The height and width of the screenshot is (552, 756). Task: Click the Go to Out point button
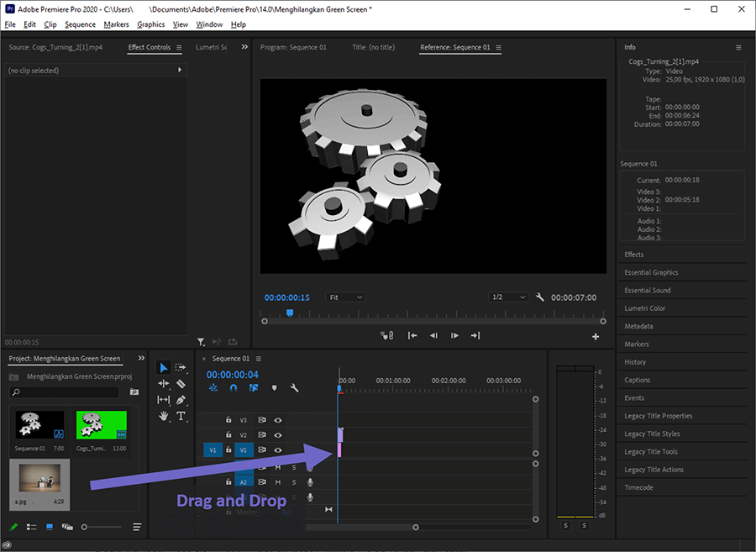click(475, 335)
